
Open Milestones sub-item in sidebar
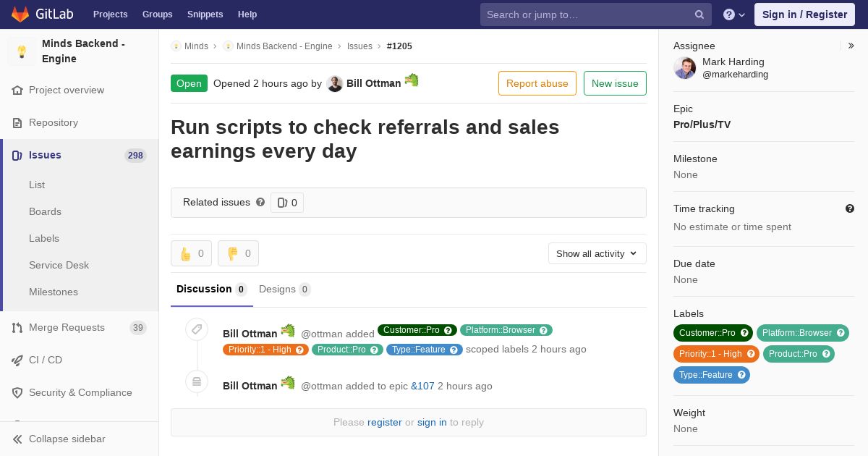click(54, 292)
